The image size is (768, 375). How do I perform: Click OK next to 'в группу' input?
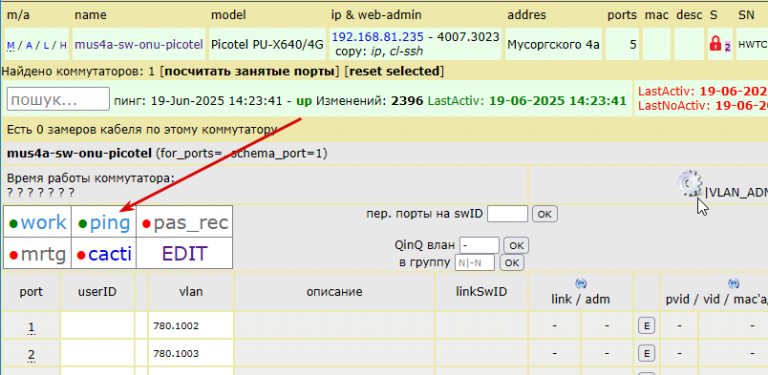point(512,262)
